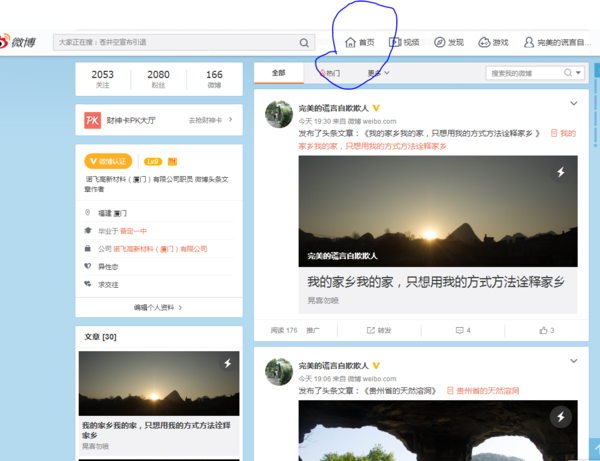Switch to the 热门 tab
Screen dimensions: 600x461
coord(329,73)
